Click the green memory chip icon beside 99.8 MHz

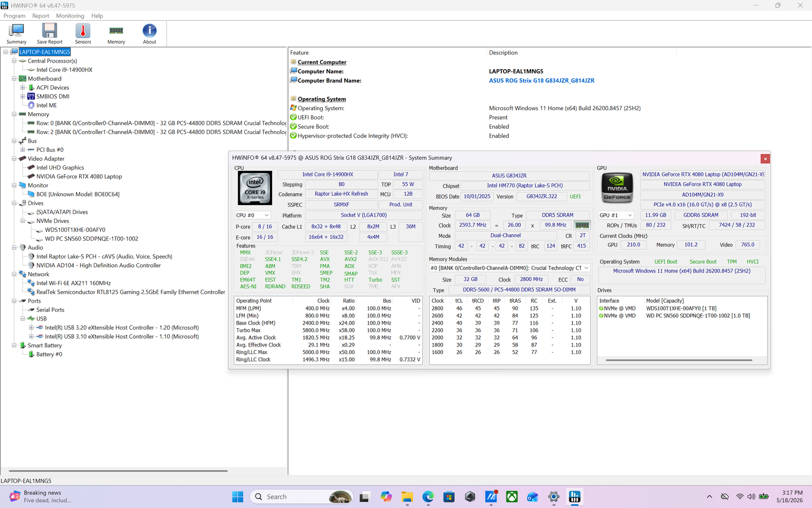click(582, 225)
